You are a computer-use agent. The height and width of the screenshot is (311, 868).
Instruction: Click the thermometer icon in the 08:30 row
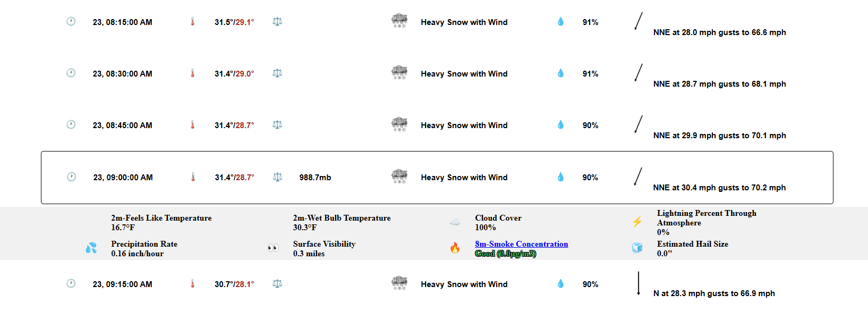[x=193, y=73]
